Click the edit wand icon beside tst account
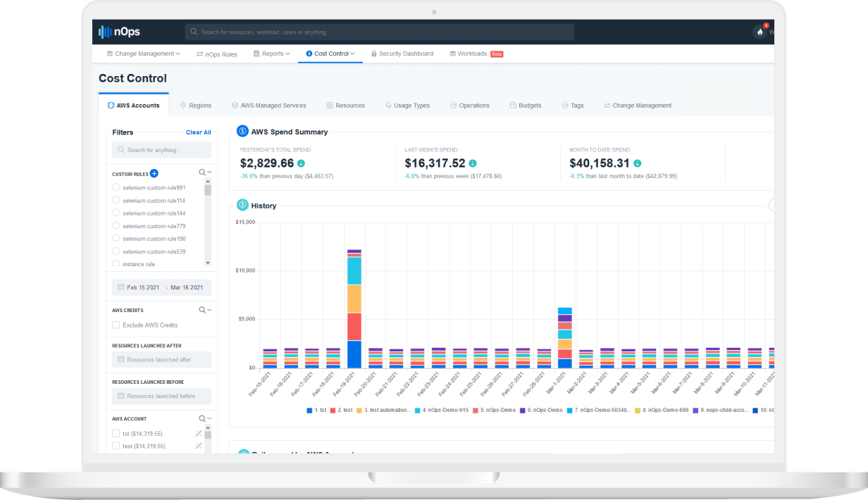Image resolution: width=868 pixels, height=500 pixels. point(199,434)
